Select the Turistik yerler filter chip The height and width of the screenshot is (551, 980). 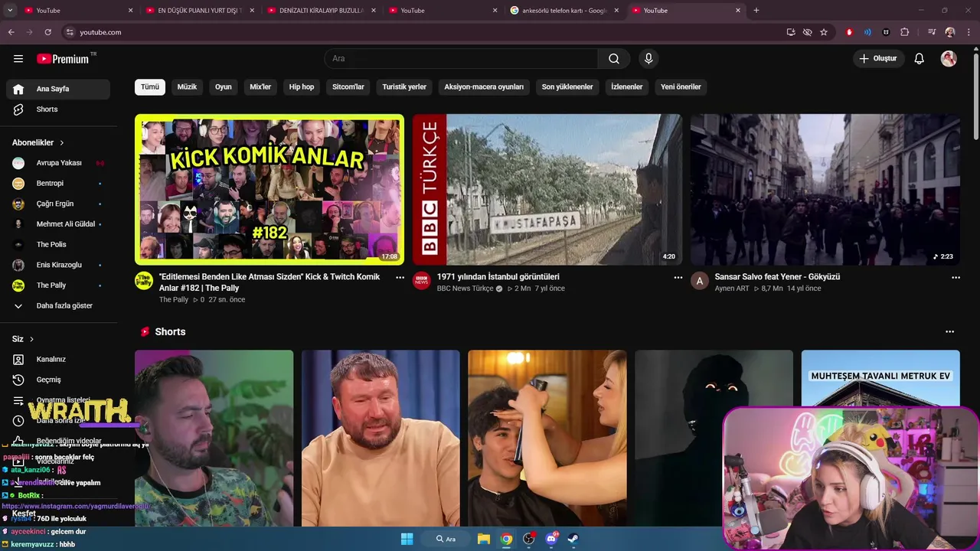point(404,87)
